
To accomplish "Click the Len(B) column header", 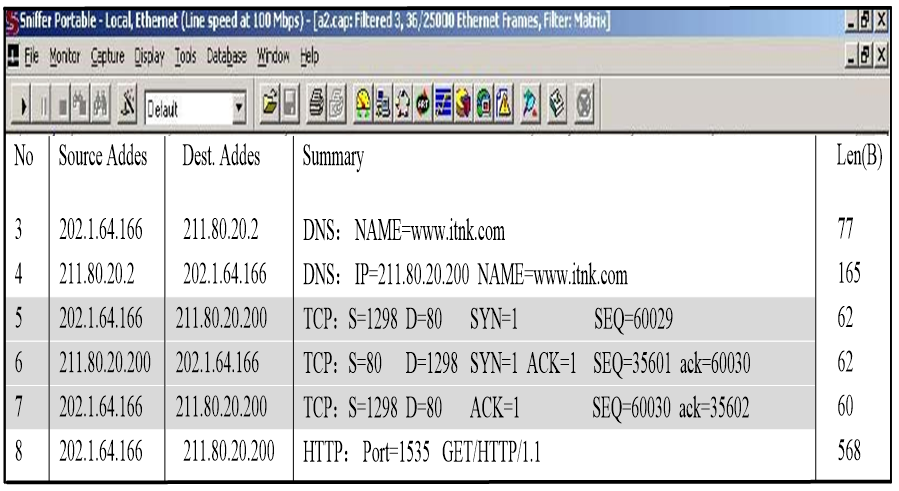I will (859, 156).
